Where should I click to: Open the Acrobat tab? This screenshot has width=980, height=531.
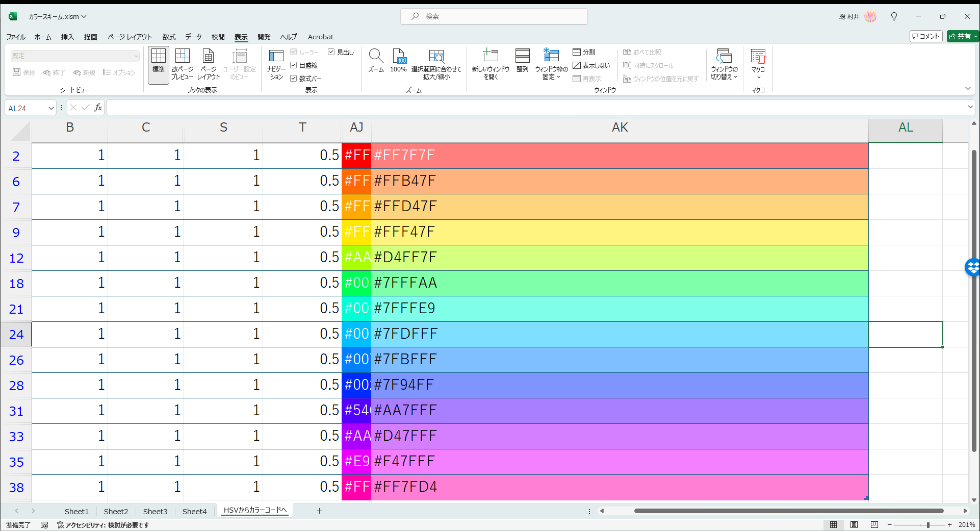[x=321, y=37]
